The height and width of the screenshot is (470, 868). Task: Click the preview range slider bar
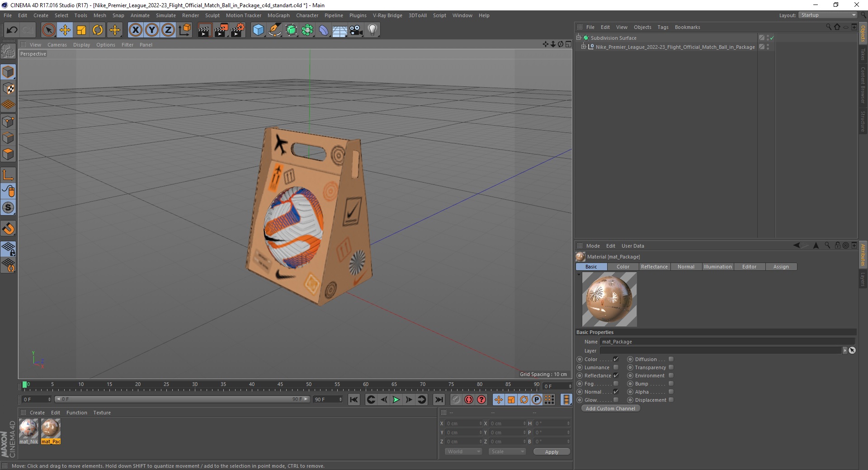click(x=182, y=399)
